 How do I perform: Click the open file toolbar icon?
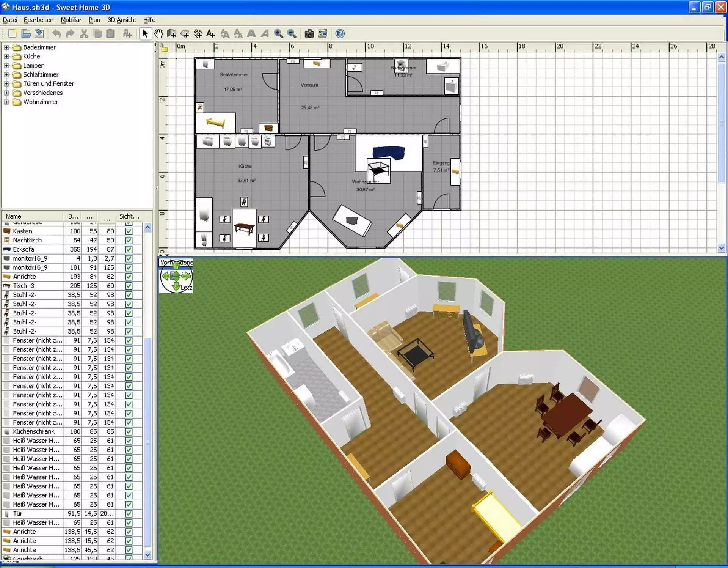pyautogui.click(x=26, y=33)
